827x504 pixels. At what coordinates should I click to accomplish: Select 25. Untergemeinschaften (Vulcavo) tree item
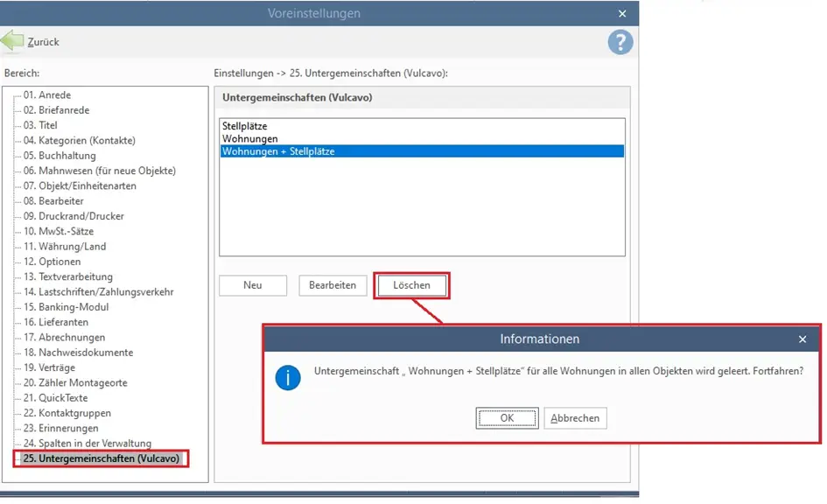tap(102, 458)
